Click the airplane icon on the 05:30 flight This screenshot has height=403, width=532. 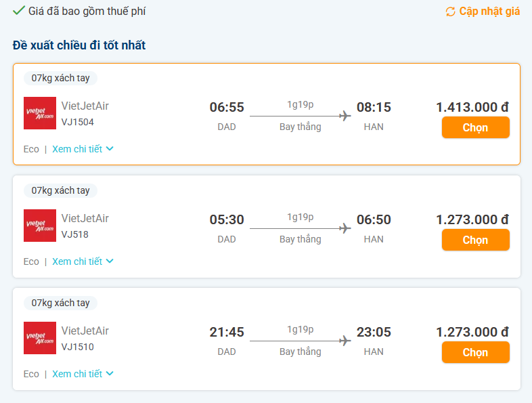(345, 228)
